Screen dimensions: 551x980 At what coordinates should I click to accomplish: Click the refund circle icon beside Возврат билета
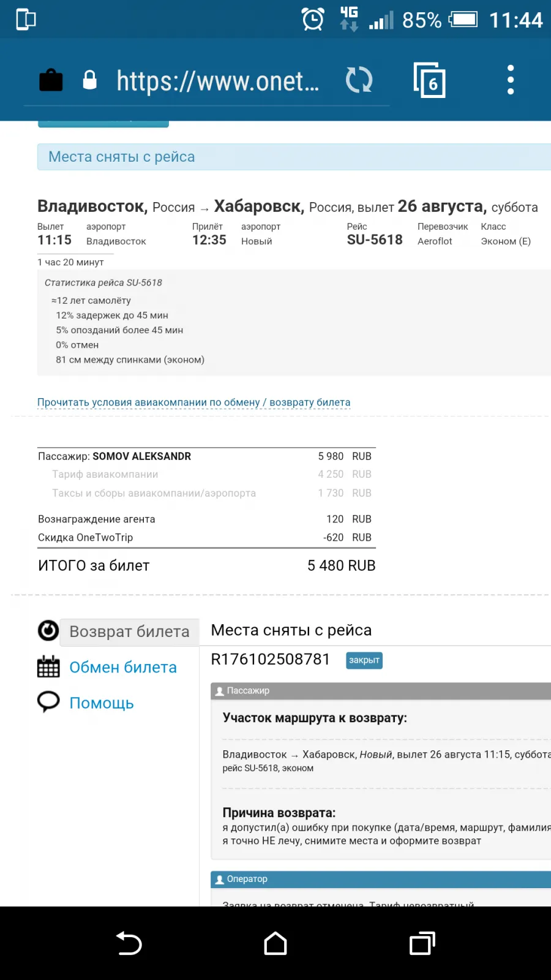point(48,630)
